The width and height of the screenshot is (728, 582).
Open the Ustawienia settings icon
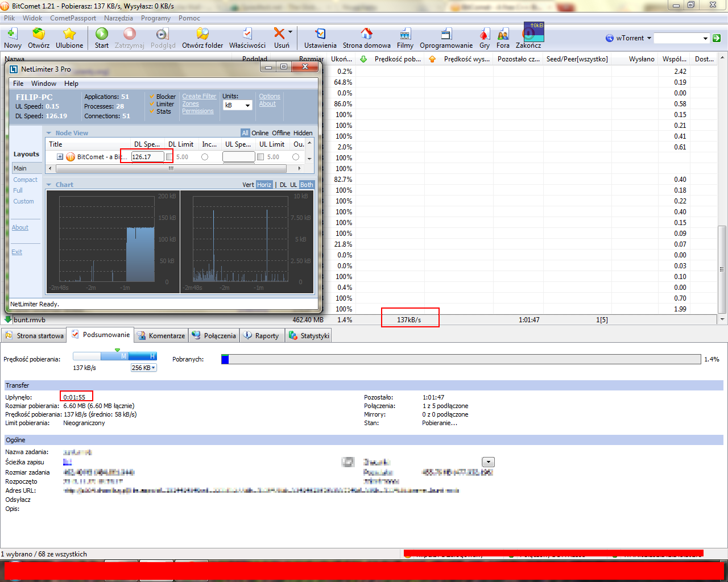click(x=320, y=34)
